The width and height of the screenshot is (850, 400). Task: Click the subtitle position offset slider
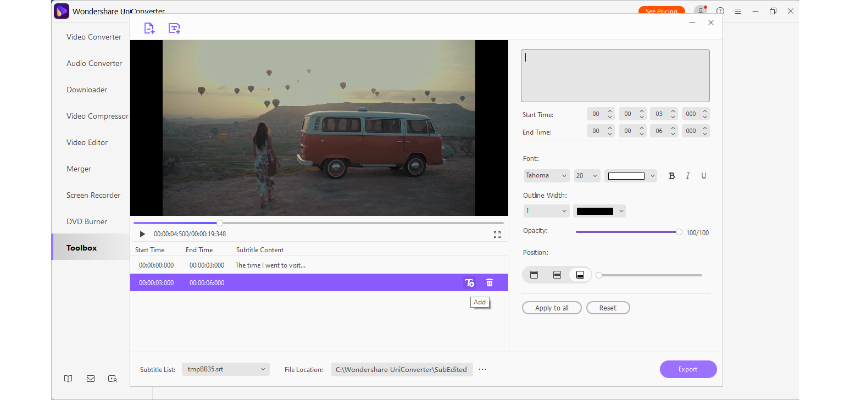[650, 275]
